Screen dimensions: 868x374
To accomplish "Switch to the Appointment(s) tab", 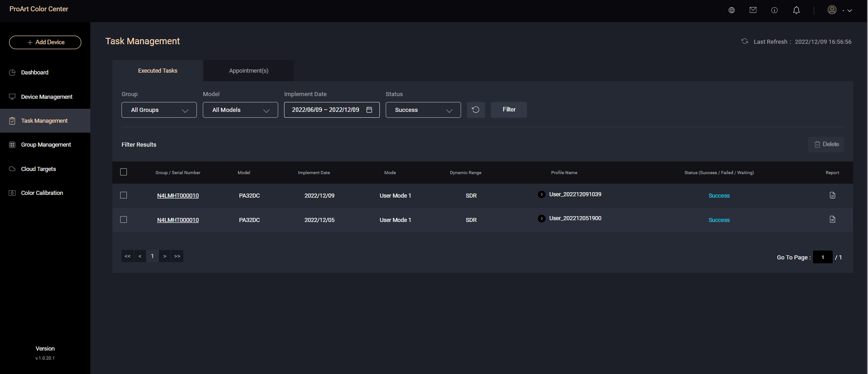I will pyautogui.click(x=248, y=71).
